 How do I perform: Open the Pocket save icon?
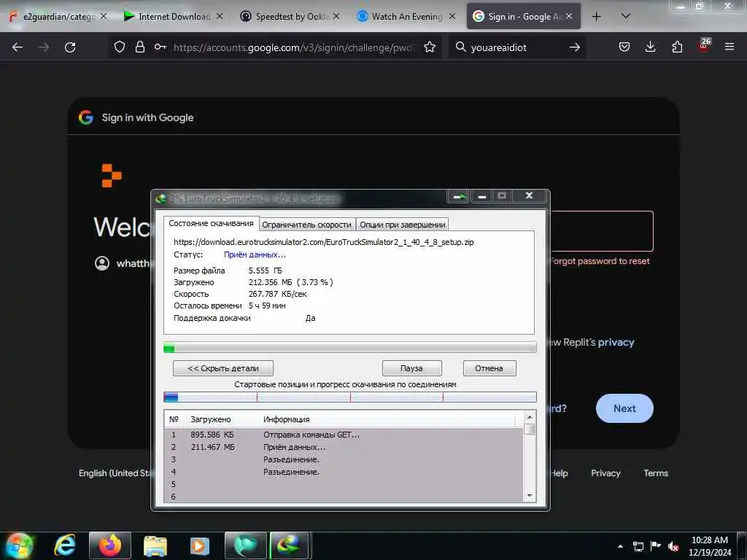pos(624,47)
